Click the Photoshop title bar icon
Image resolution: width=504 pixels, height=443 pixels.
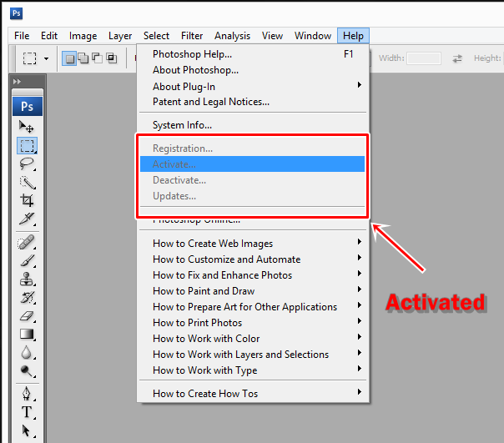click(x=17, y=13)
